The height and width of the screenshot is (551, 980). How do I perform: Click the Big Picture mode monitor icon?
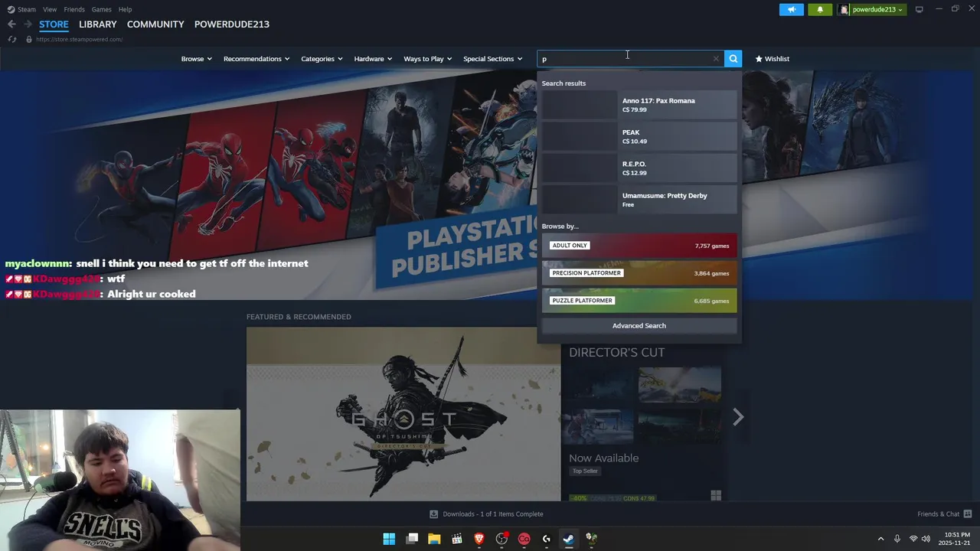pyautogui.click(x=920, y=9)
